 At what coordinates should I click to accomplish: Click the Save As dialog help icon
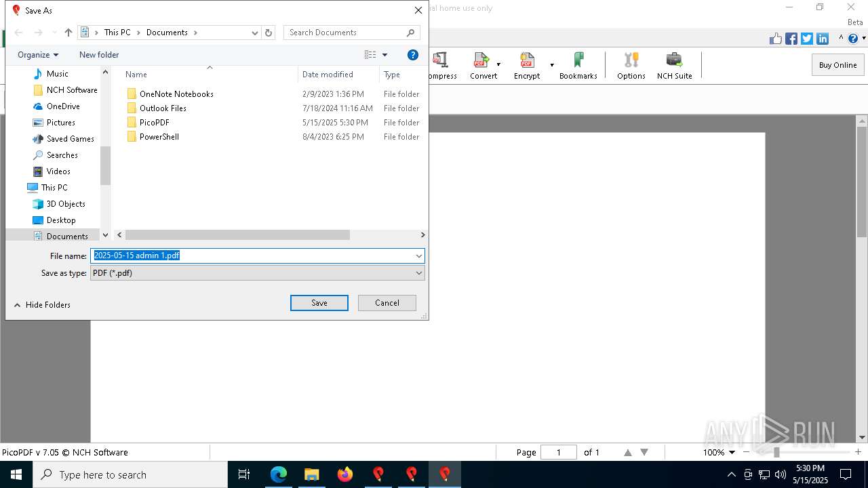coord(413,55)
